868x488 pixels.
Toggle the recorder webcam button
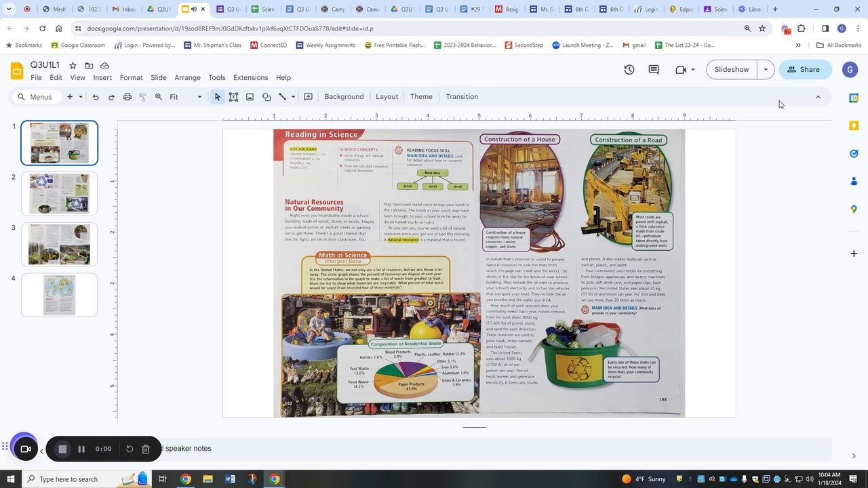pos(26,449)
